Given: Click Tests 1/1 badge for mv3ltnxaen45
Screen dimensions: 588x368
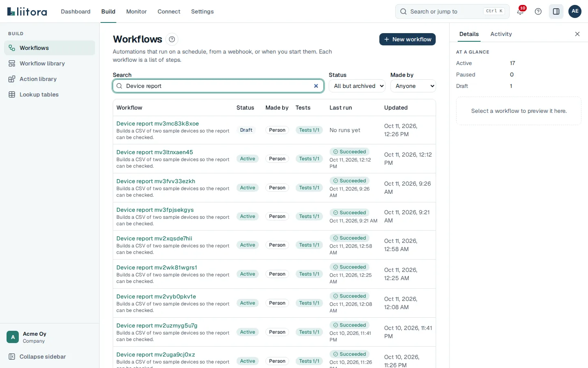Looking at the screenshot, I should click(x=309, y=159).
